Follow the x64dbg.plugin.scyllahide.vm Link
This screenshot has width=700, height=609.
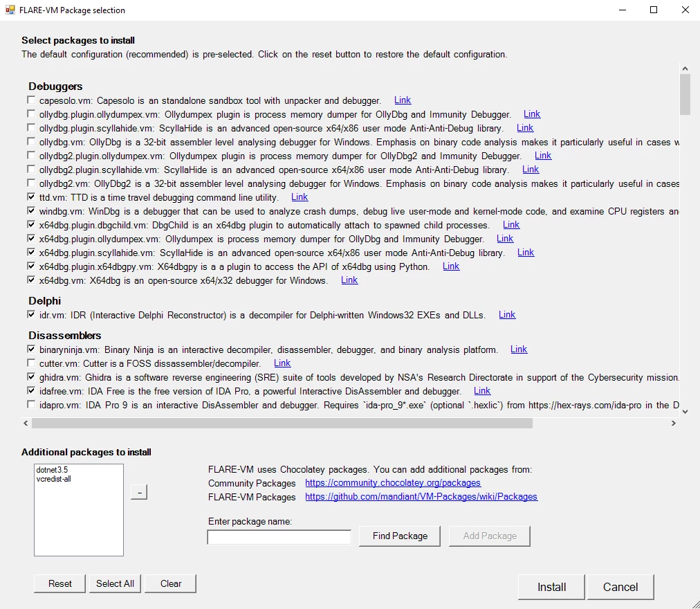tap(526, 253)
